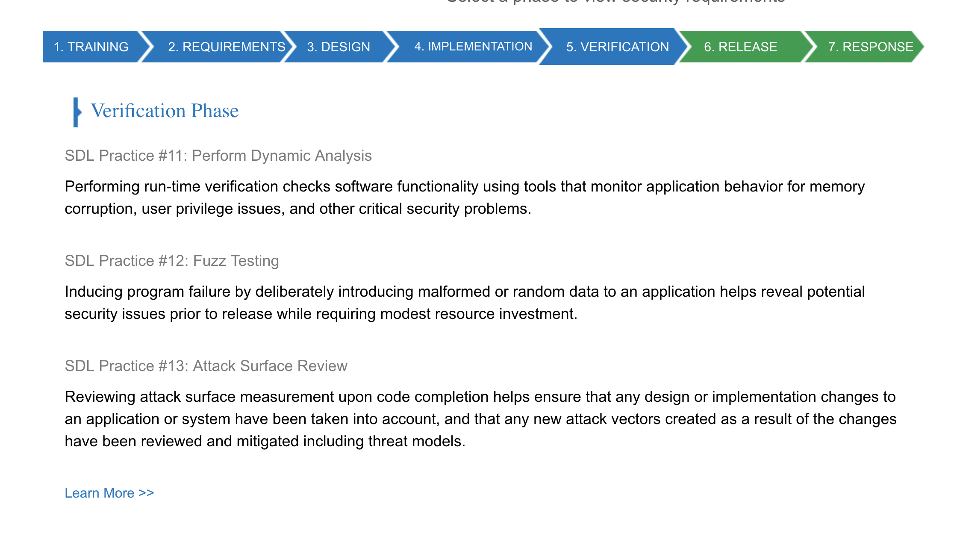954x560 pixels.
Task: Click the blue marker icon beside Verification Phase
Action: pyautogui.click(x=77, y=112)
